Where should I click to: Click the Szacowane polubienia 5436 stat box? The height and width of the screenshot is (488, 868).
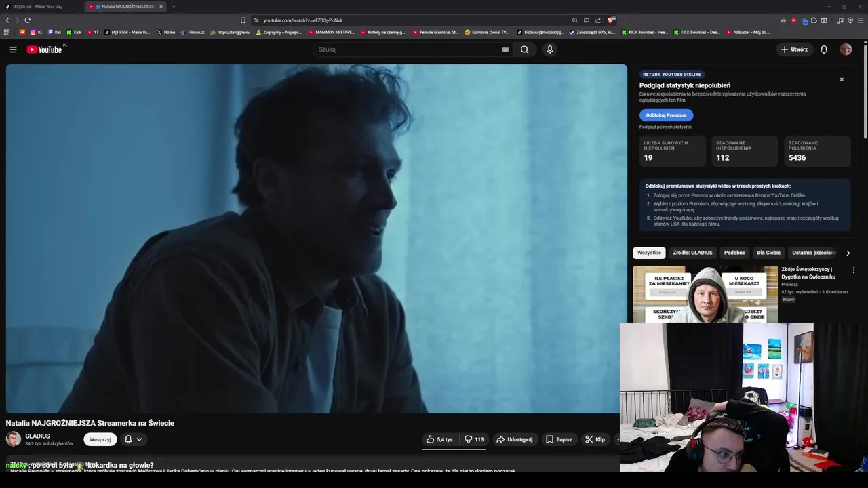tap(817, 151)
